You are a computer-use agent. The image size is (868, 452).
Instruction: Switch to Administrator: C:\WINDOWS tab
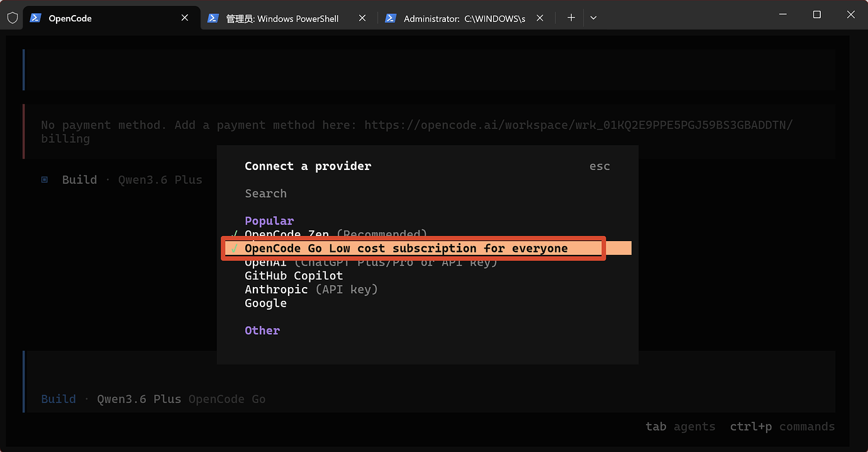click(467, 18)
